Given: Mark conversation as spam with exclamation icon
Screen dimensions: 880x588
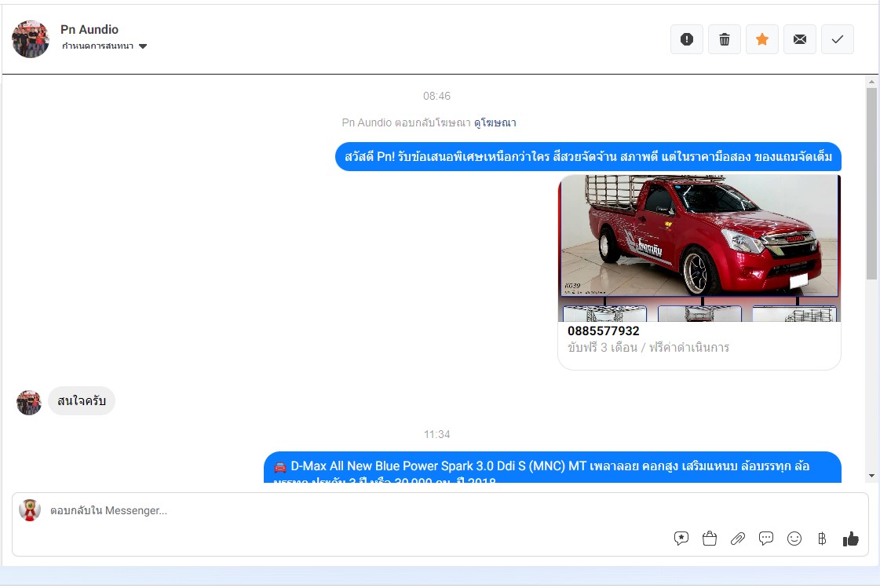Looking at the screenshot, I should click(687, 39).
